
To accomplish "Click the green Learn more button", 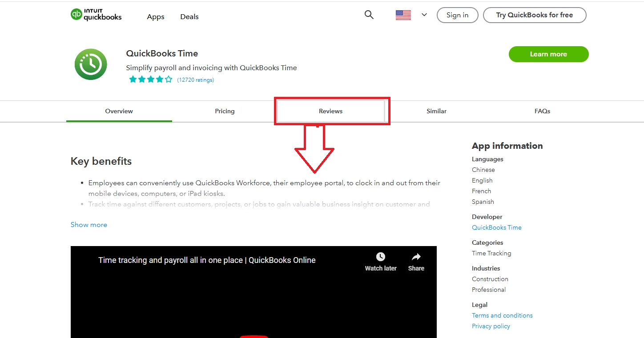I will click(549, 54).
